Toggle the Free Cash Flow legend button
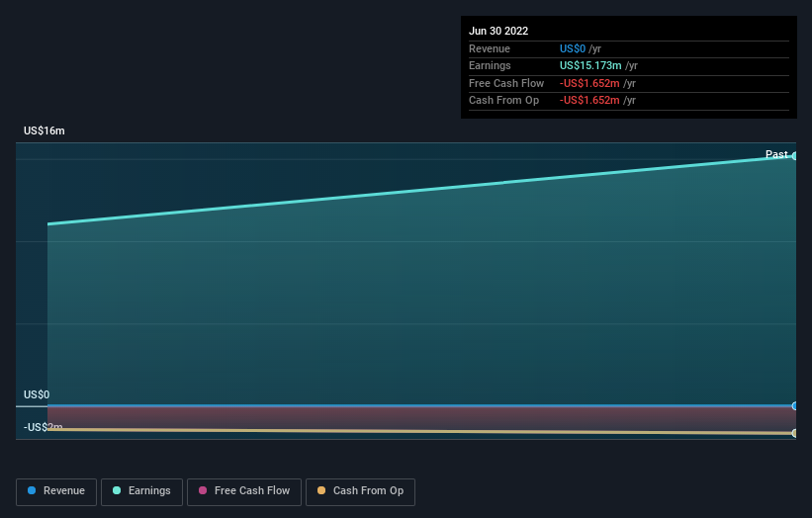This screenshot has height=518, width=812. pyautogui.click(x=244, y=491)
